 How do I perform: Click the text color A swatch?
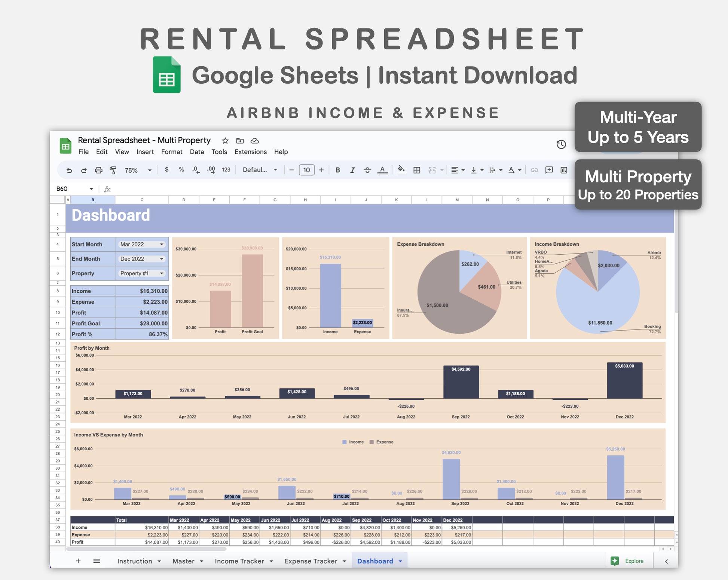pyautogui.click(x=382, y=170)
